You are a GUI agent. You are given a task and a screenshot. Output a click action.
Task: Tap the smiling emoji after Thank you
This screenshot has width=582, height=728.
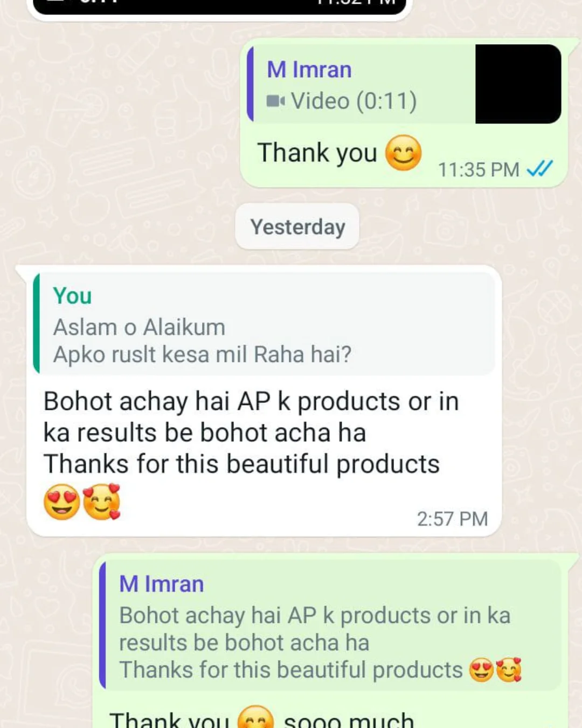point(403,153)
